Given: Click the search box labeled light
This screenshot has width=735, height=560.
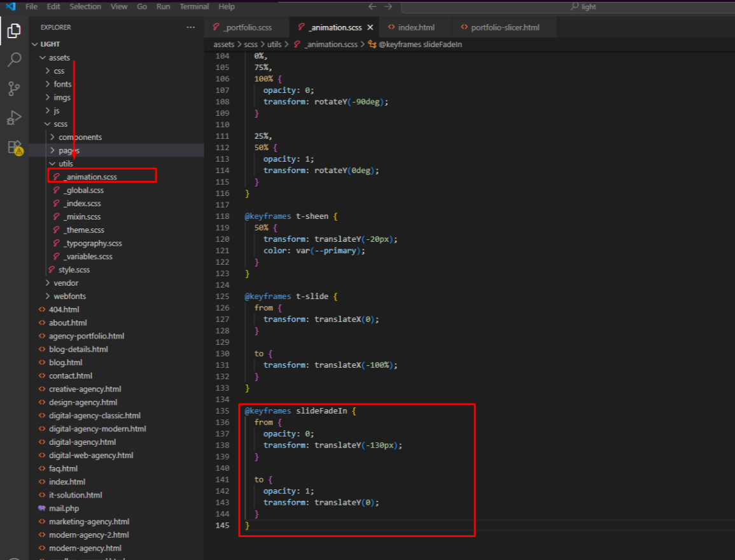Looking at the screenshot, I should [568, 6].
